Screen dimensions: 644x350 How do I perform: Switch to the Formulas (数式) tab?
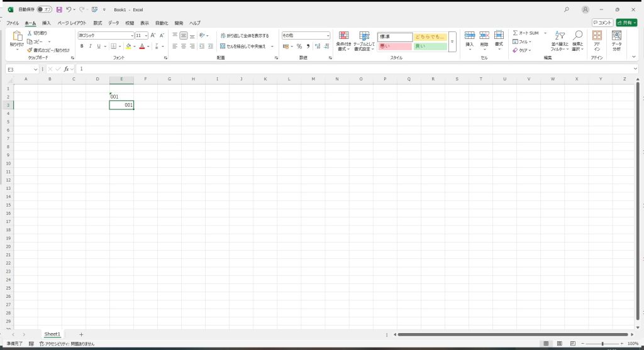[97, 23]
